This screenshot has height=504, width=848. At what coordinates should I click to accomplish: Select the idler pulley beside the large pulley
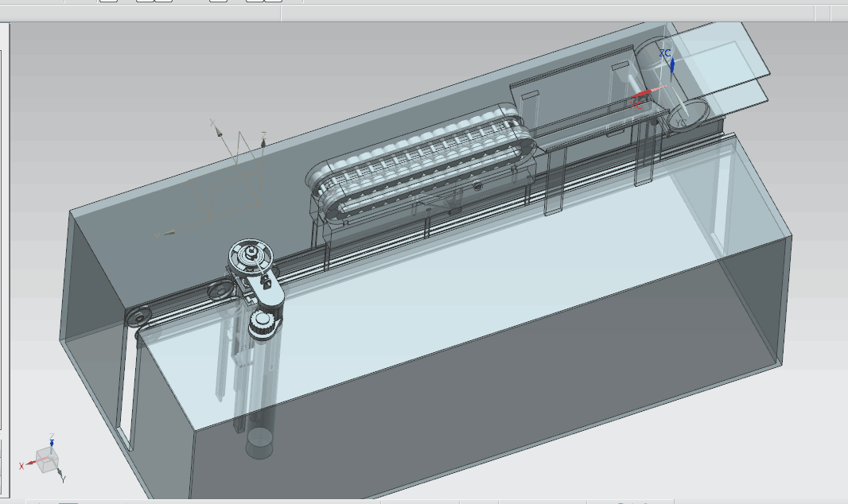pos(220,292)
